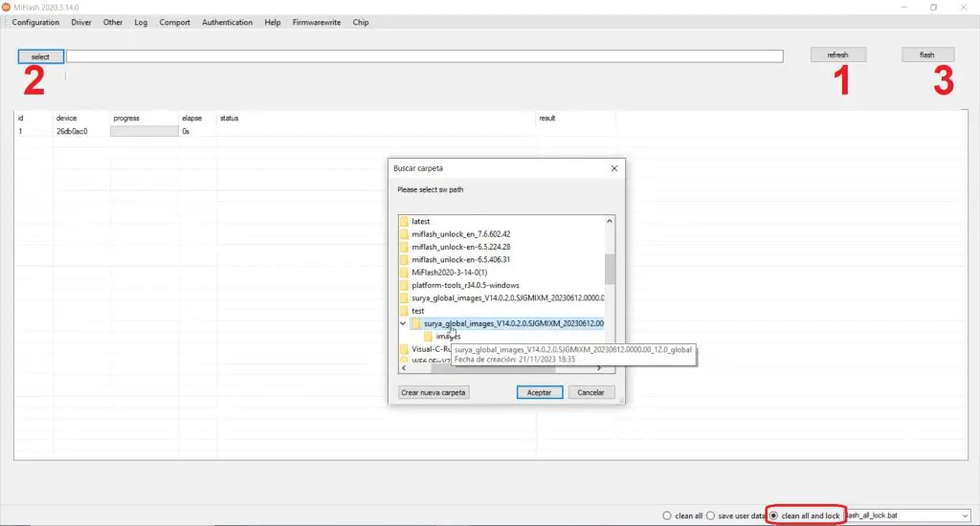Collapse the highlighted surya_global_images folder
This screenshot has width=980, height=526.
(x=403, y=323)
